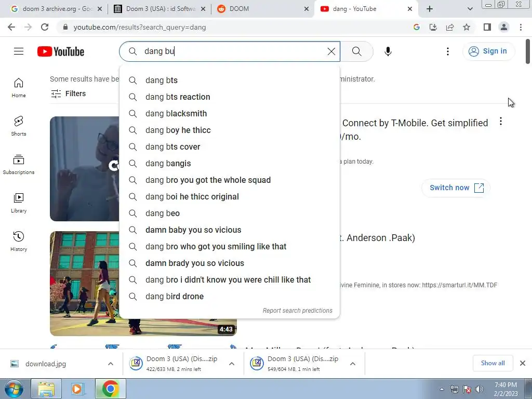Reload the page with the refresh icon

pos(45,27)
